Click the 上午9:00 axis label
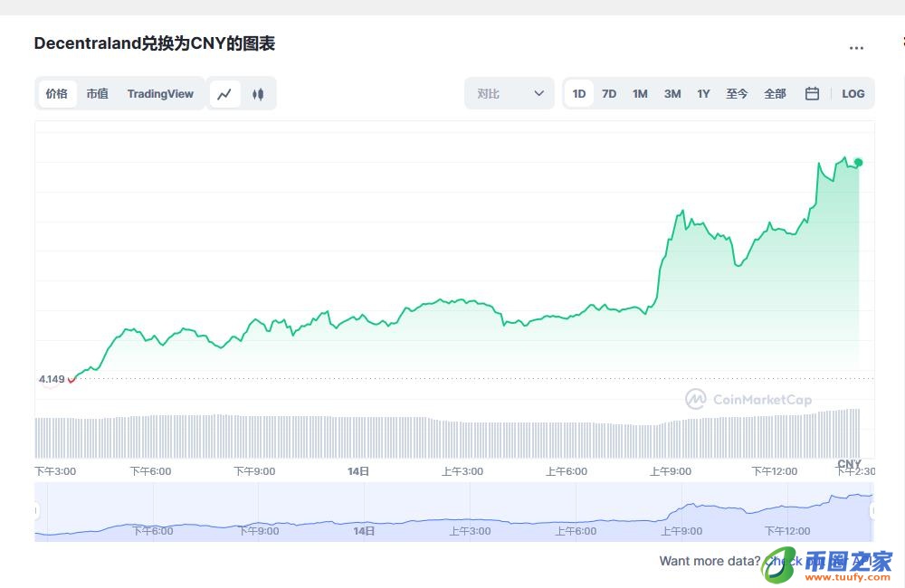 point(671,471)
